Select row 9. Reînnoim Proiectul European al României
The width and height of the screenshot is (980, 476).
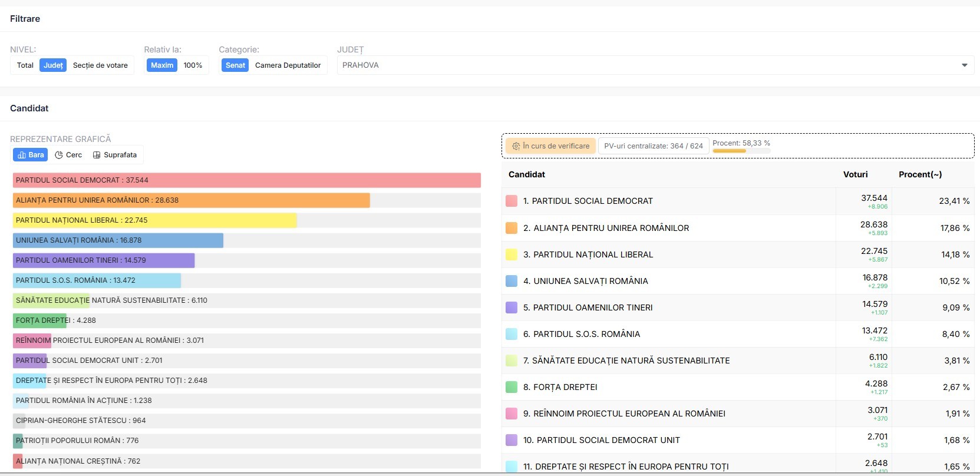[738, 414]
